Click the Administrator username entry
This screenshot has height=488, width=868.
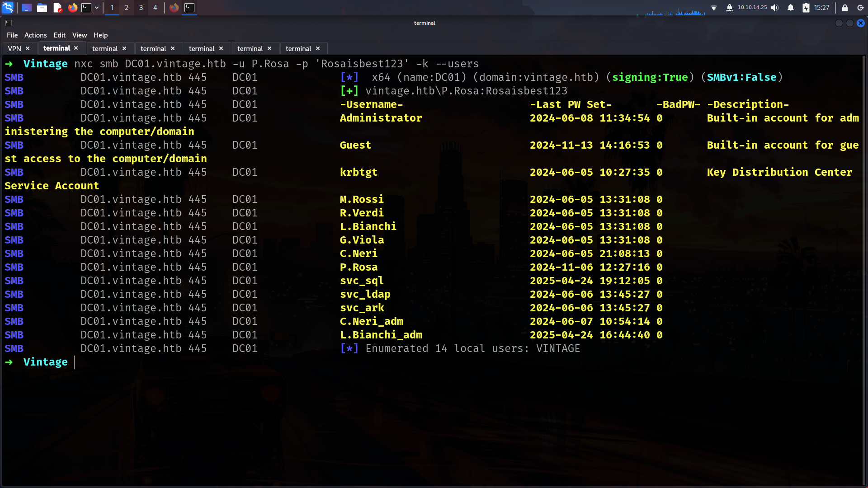coord(381,118)
